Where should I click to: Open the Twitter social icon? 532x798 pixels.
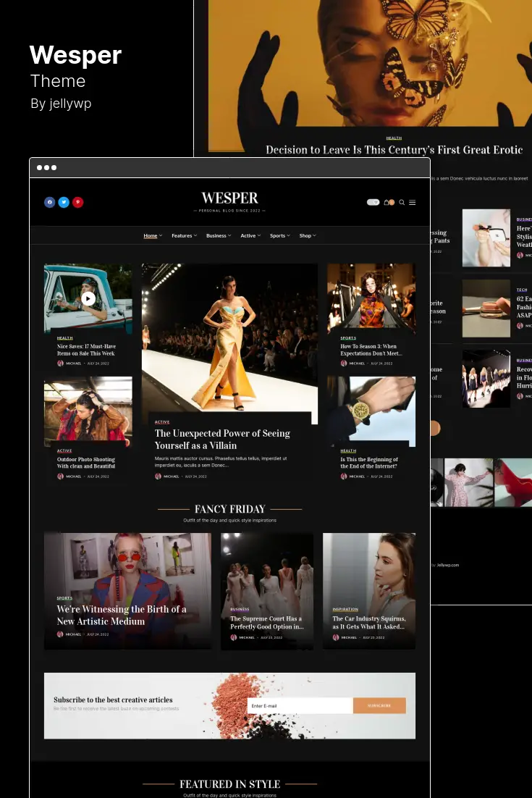(x=64, y=202)
